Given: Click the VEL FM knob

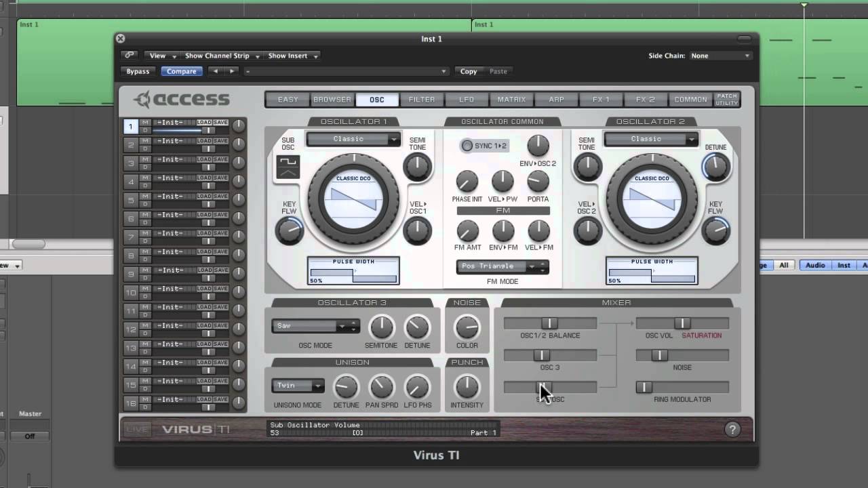Looking at the screenshot, I should 538,230.
